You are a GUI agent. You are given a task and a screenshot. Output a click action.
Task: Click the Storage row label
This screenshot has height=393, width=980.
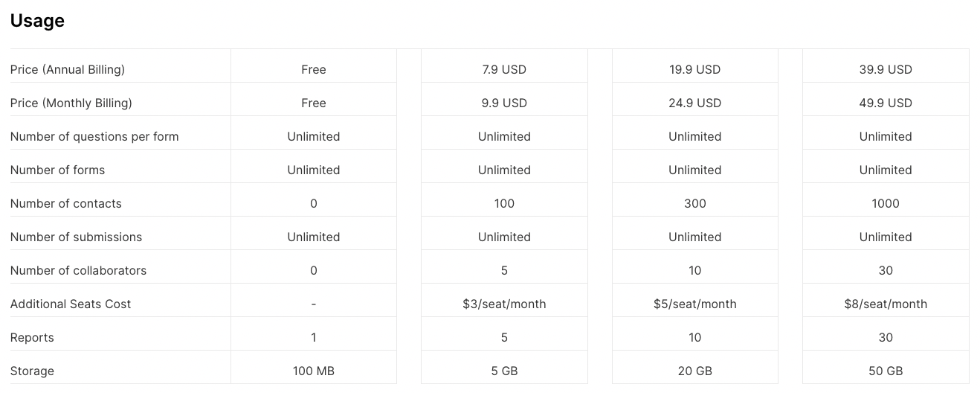click(x=32, y=371)
